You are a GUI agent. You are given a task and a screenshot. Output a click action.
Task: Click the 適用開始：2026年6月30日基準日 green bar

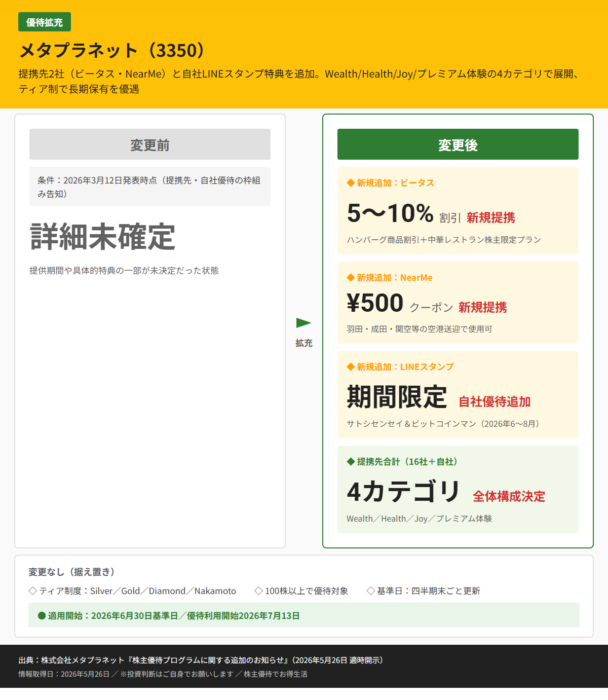304,615
